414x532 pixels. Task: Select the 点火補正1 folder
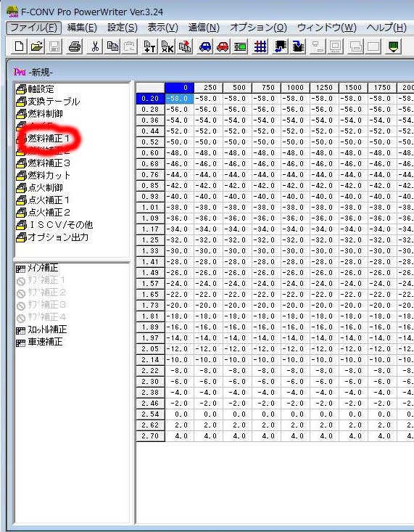coord(43,200)
